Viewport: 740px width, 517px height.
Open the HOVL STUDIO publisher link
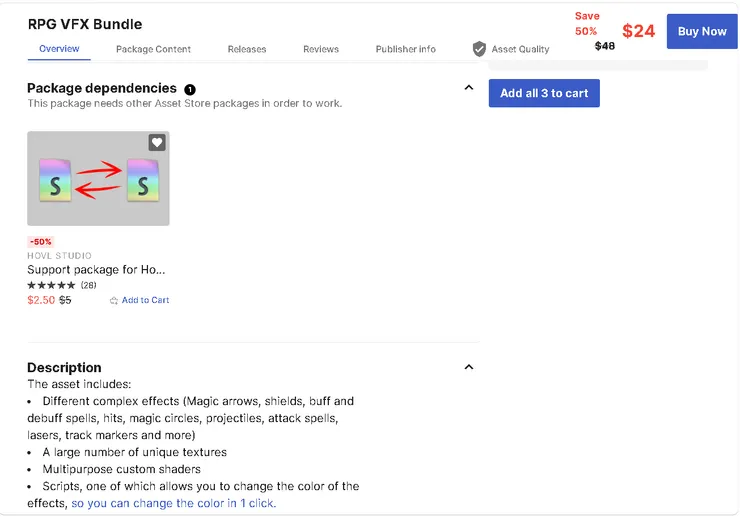click(x=59, y=256)
